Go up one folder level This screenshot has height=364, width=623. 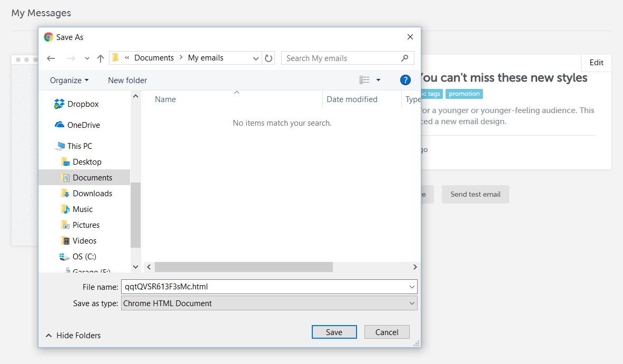(x=101, y=58)
